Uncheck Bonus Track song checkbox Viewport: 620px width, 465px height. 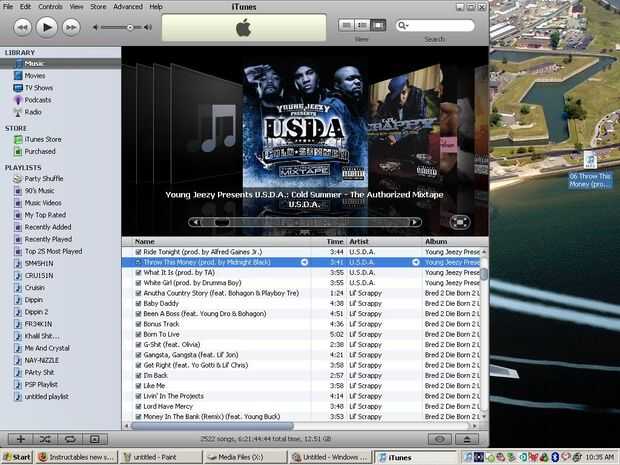[138, 324]
